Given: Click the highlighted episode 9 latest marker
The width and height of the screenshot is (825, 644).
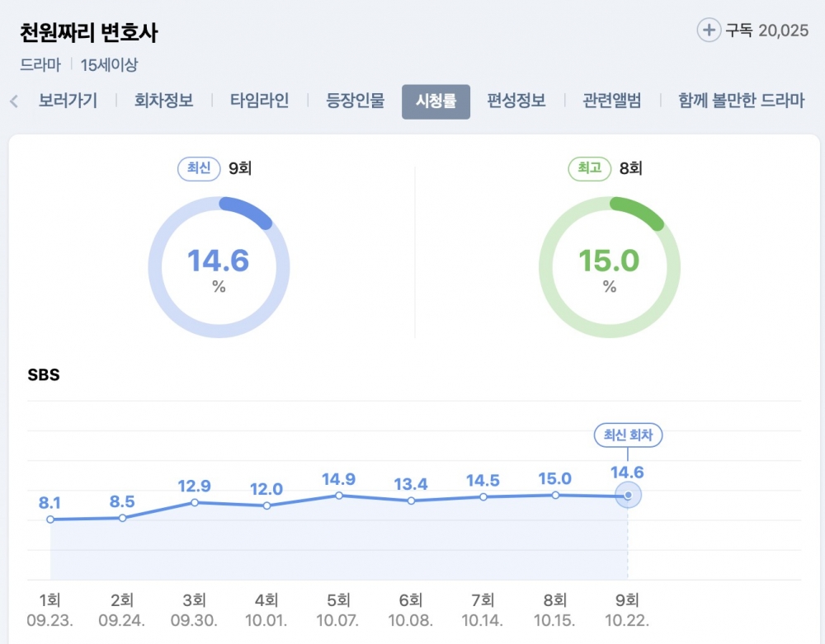Looking at the screenshot, I should (x=628, y=496).
